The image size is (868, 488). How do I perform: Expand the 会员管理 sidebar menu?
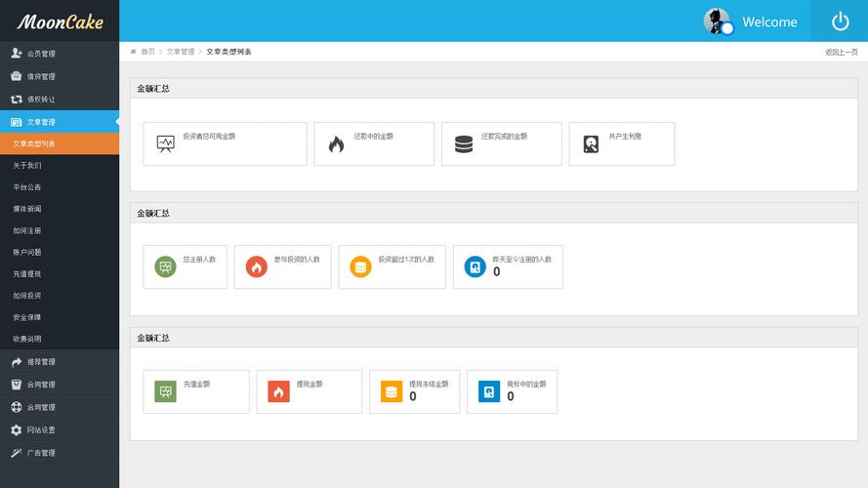(x=41, y=54)
